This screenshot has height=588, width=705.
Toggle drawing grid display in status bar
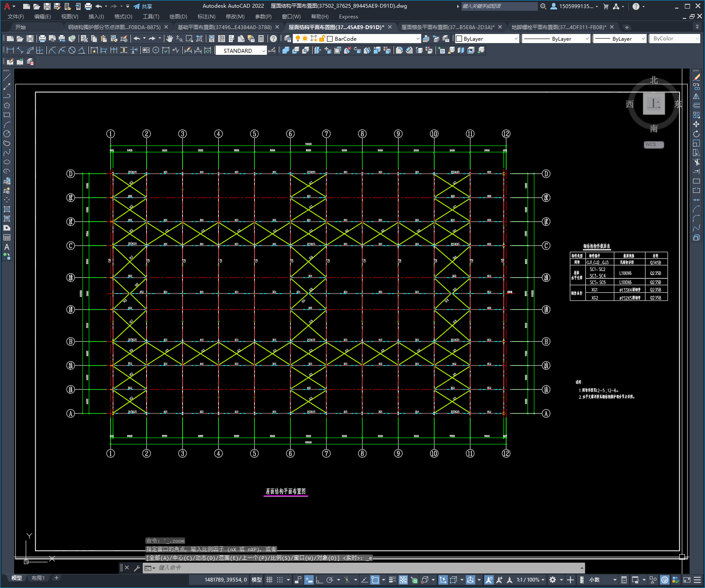[x=269, y=580]
